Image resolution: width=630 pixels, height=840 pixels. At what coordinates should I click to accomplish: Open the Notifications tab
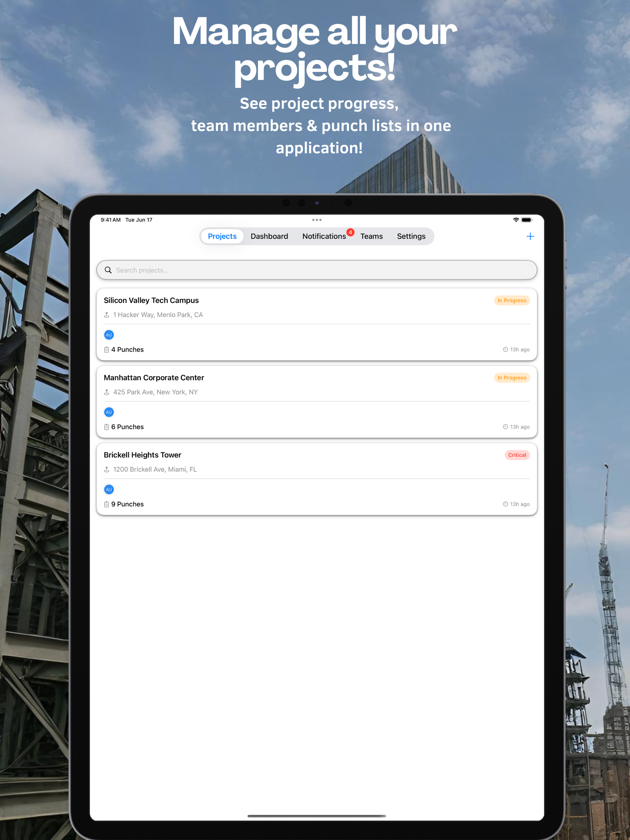coord(324,236)
